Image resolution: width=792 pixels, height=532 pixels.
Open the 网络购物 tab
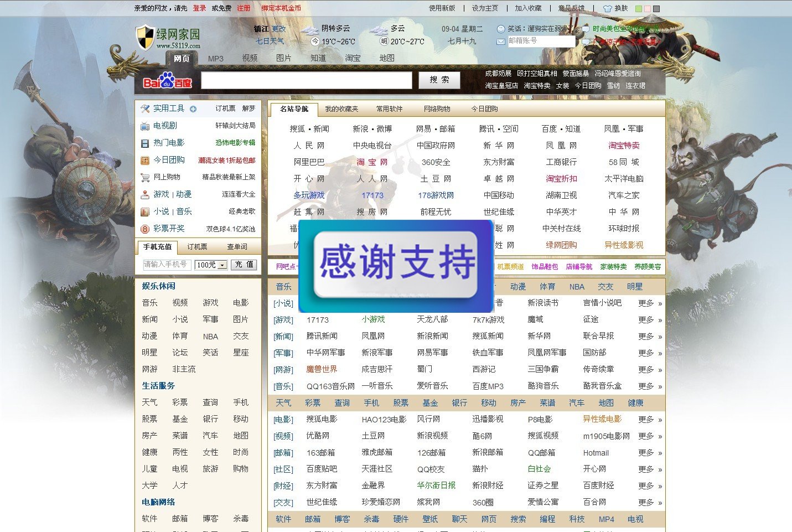(x=437, y=109)
